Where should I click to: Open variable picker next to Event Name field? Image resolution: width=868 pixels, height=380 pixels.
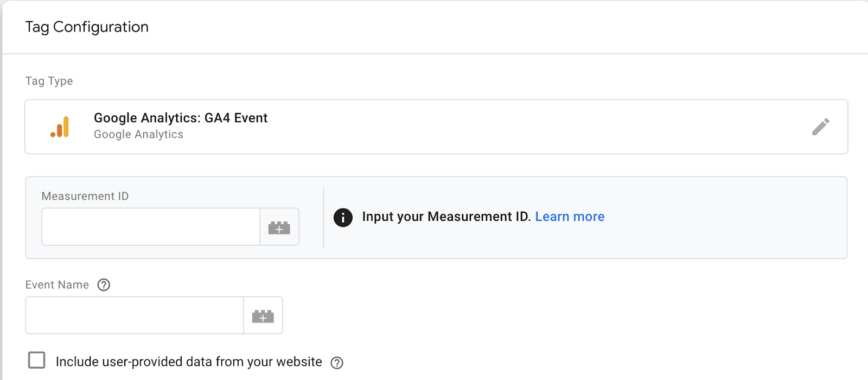pyautogui.click(x=263, y=315)
